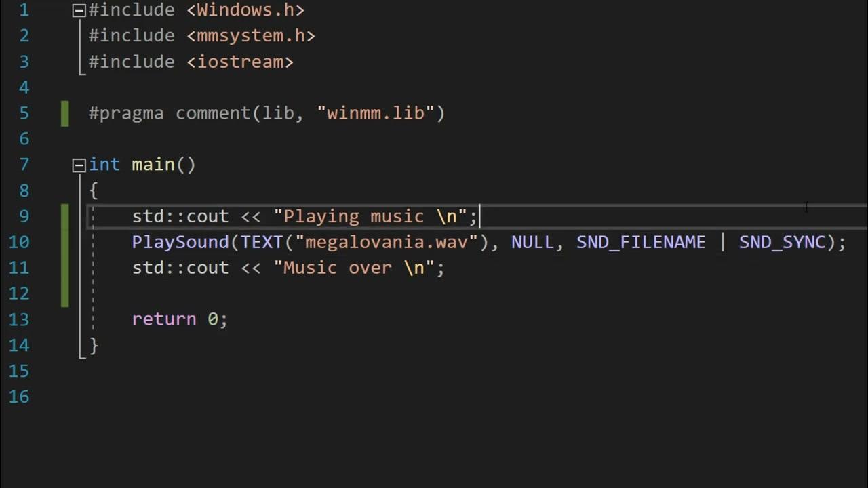Collapse the #include block on line 1
Screen dimensions: 868x488
[79, 11]
